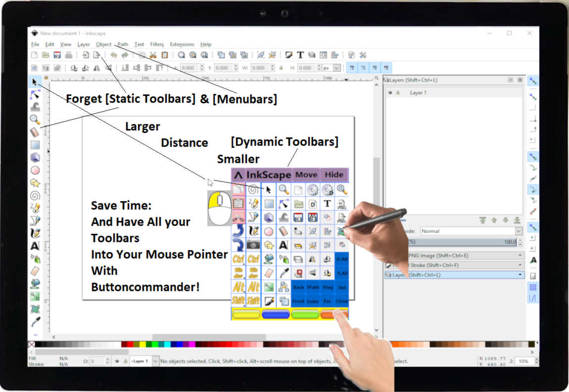
Task: Open the File menu
Action: [x=35, y=44]
